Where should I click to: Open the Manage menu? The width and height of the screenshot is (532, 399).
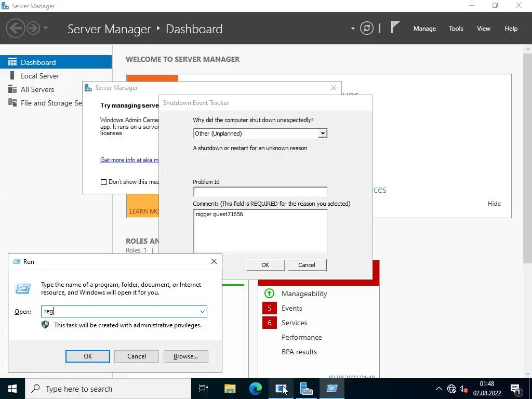[424, 29]
